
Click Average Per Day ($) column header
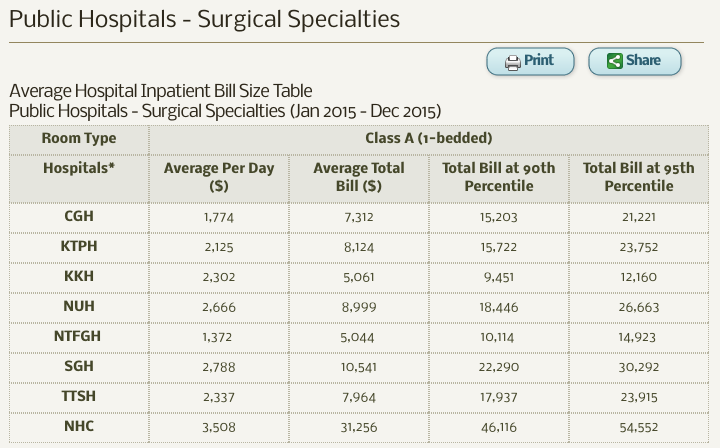(x=219, y=177)
